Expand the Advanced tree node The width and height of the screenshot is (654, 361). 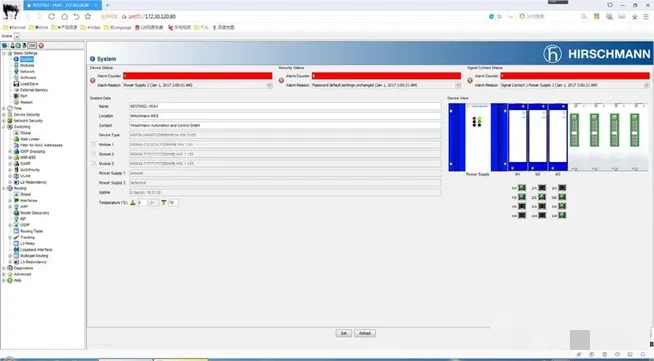pos(4,274)
